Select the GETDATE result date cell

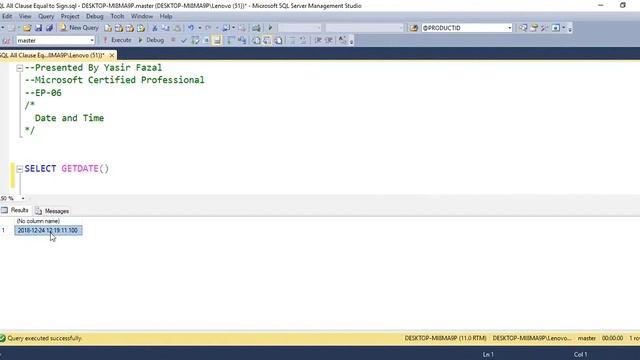[48, 231]
